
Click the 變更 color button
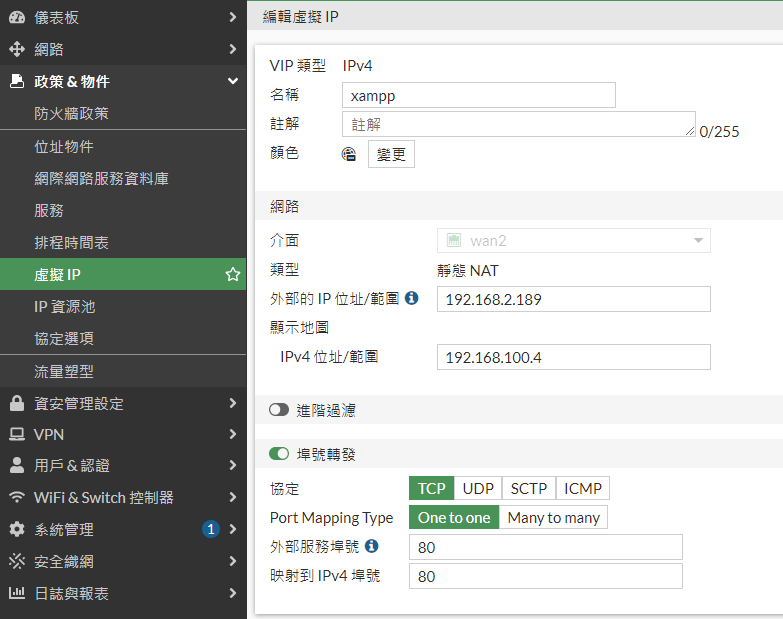[391, 154]
